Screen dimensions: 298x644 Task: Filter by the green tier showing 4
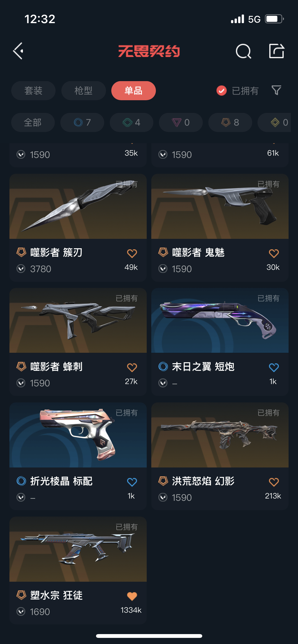coord(132,122)
